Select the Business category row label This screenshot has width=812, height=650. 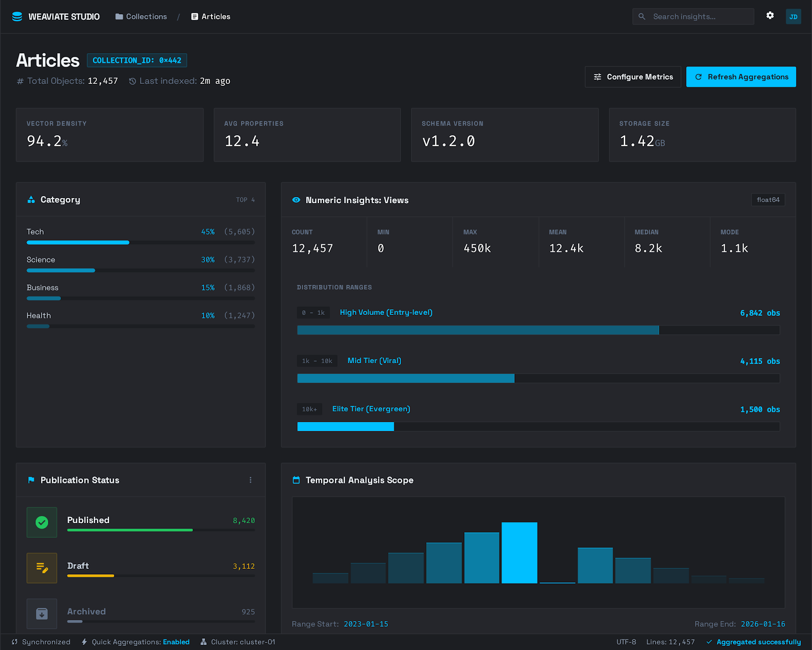tap(43, 287)
